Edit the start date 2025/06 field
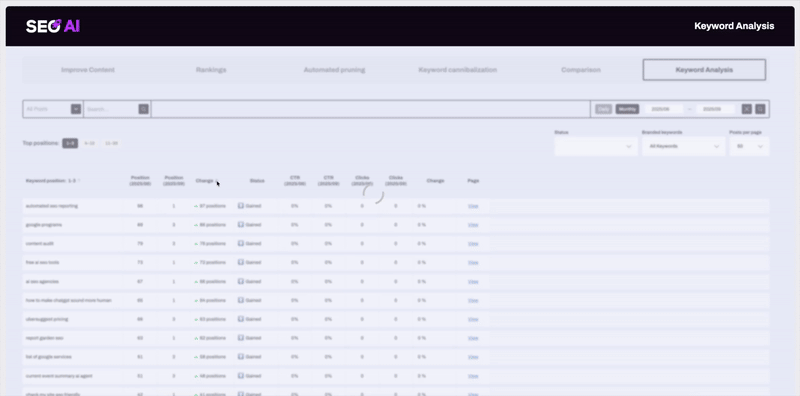The height and width of the screenshot is (396, 800). [664, 109]
